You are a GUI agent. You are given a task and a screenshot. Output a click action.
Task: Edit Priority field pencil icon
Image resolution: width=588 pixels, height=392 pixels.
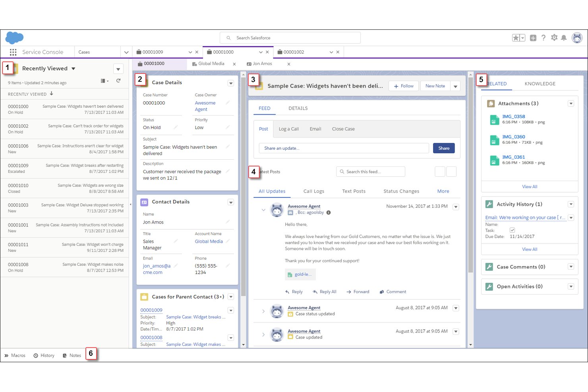click(228, 127)
